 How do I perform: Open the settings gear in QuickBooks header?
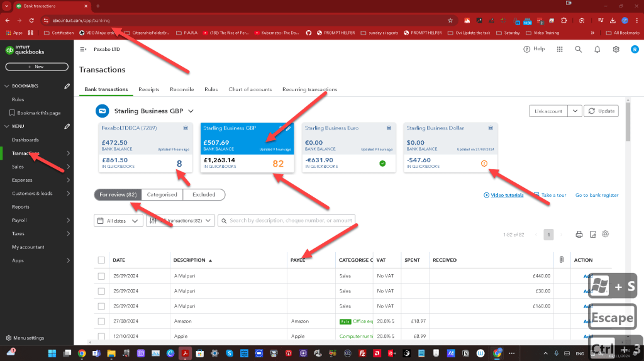tap(616, 49)
